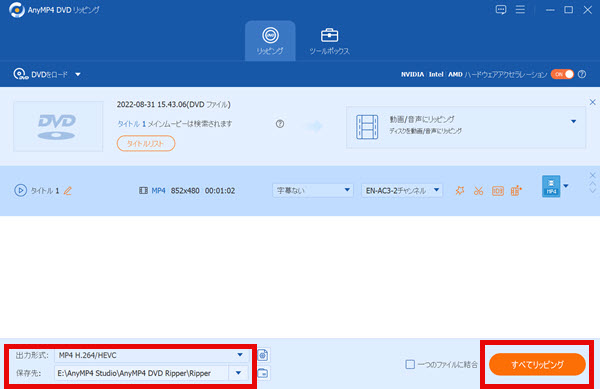Open help icon beside main movie text
This screenshot has height=389, width=600.
pos(280,124)
